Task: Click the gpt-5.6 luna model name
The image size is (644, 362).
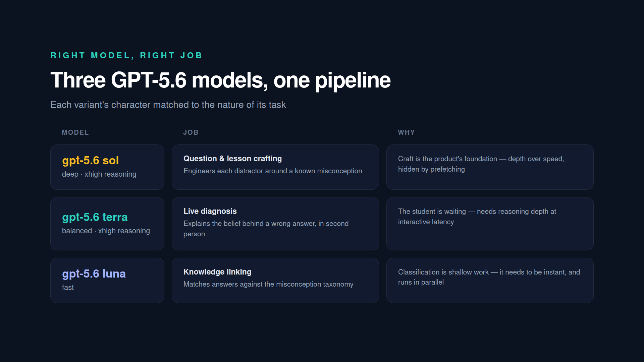Action: point(94,274)
